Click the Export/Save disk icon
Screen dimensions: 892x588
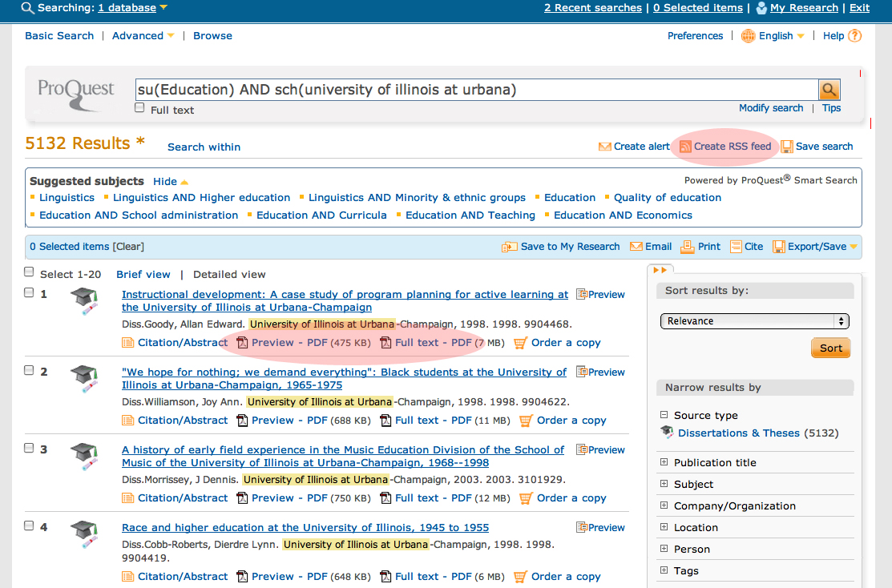click(x=778, y=246)
